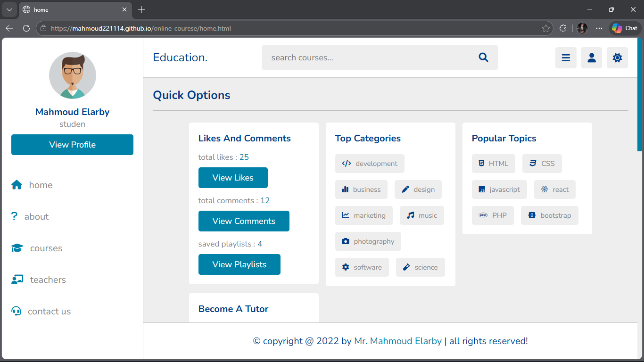Open the contact us headset icon
The image size is (644, 362).
(x=17, y=311)
